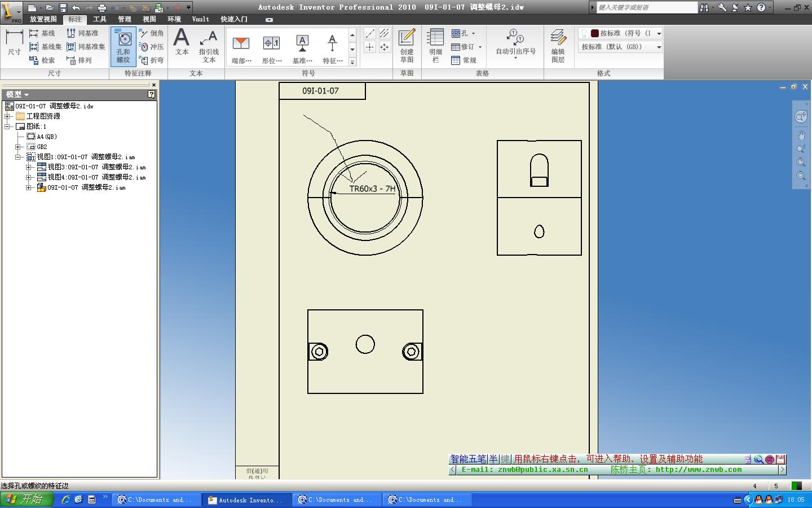Collapse the 图纸:1 sheet node
This screenshot has width=812, height=508.
pos(8,126)
